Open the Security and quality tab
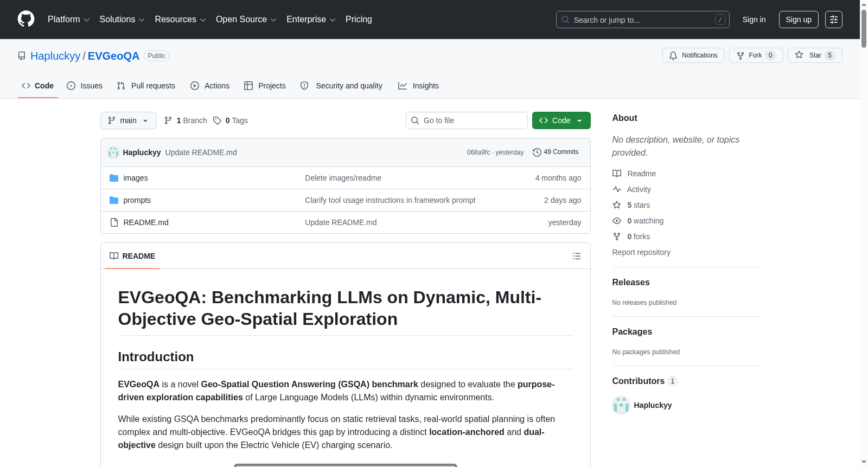868x467 pixels. [341, 86]
